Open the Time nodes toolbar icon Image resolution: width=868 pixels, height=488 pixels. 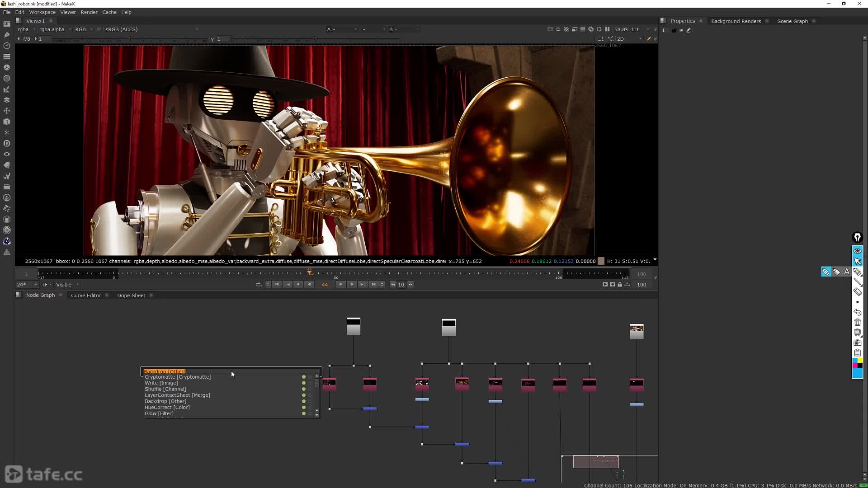click(7, 46)
